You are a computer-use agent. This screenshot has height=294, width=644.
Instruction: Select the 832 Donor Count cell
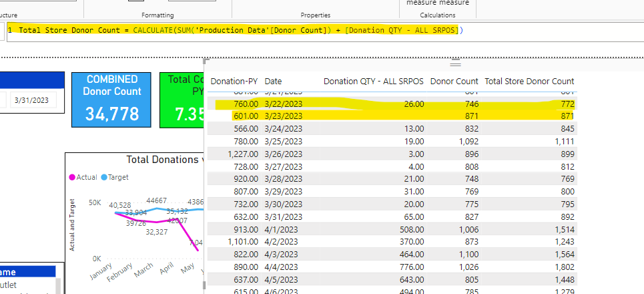472,129
